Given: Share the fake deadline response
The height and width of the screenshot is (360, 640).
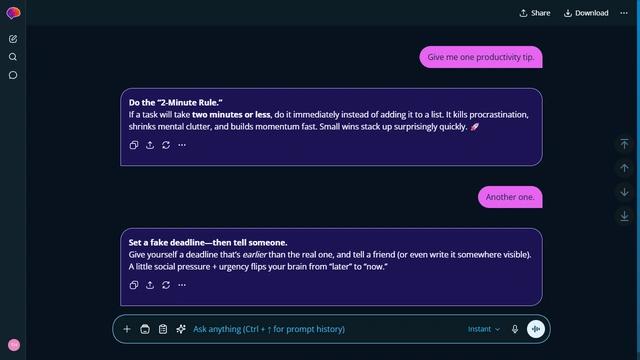Looking at the screenshot, I should pyautogui.click(x=150, y=285).
